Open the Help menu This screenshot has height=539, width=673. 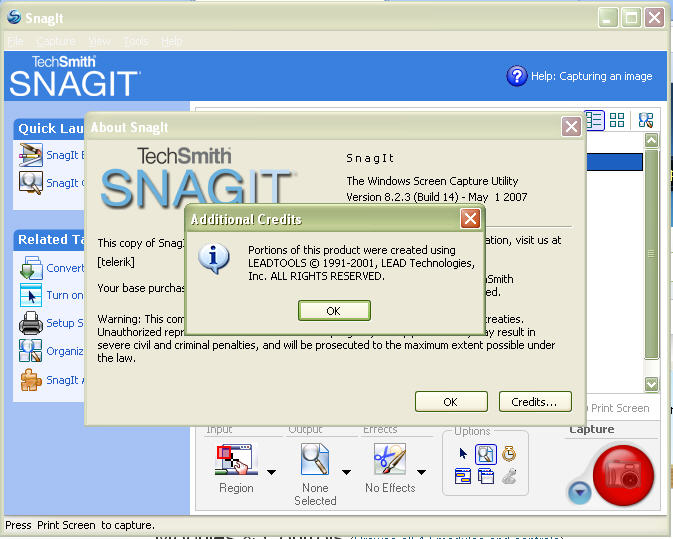tap(172, 42)
